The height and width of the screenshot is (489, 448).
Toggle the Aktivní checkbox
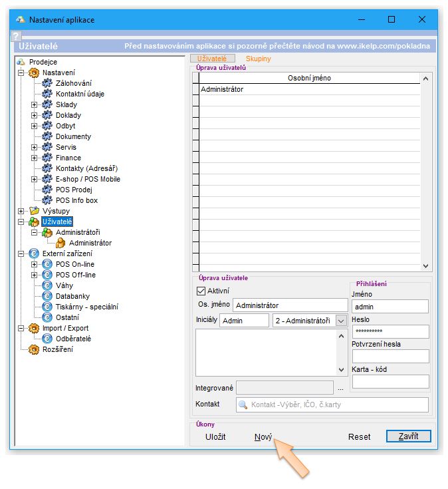202,291
